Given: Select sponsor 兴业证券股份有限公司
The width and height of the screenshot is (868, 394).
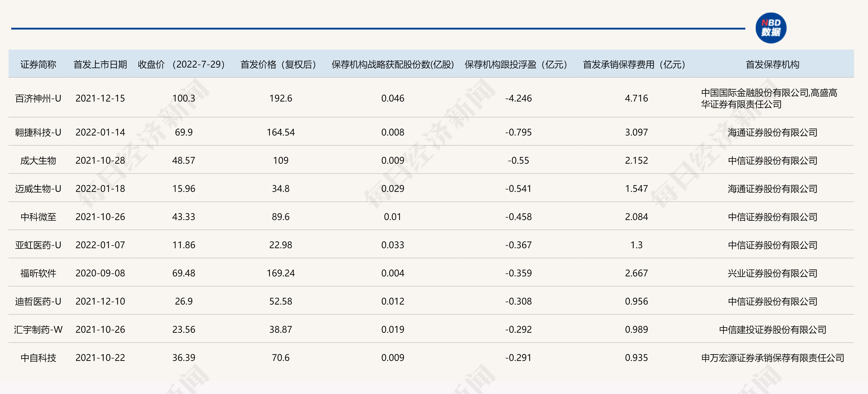Looking at the screenshot, I should tap(772, 273).
